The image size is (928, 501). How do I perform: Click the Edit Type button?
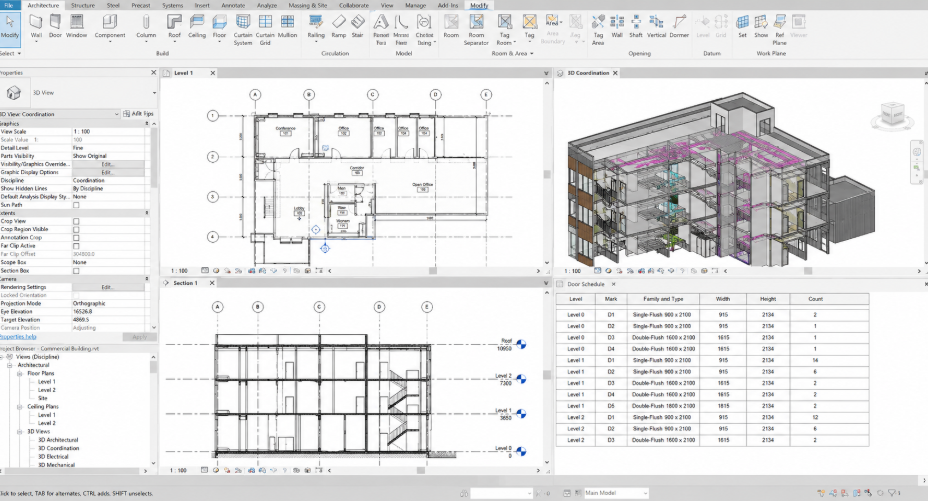click(x=138, y=114)
